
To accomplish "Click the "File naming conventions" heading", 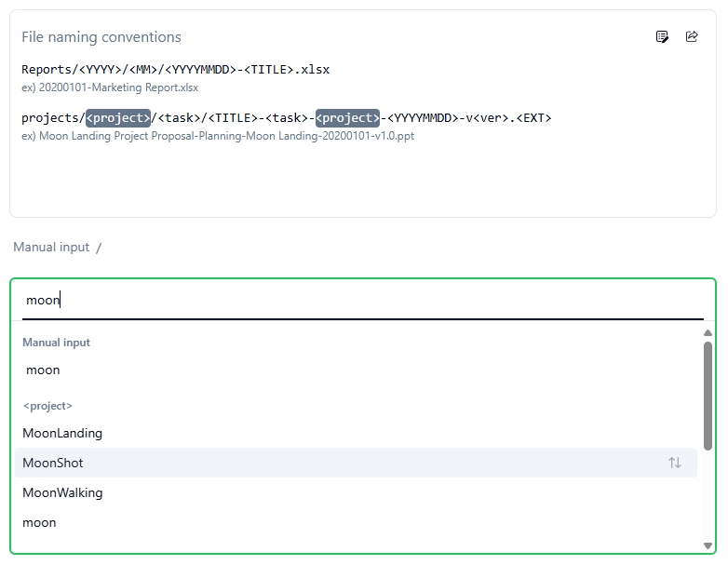I will (101, 37).
